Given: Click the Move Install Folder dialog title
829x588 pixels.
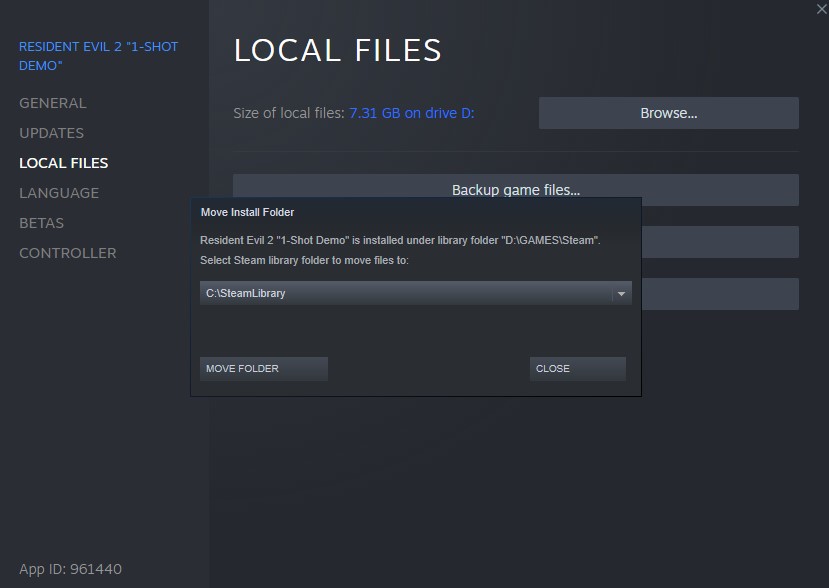Looking at the screenshot, I should click(x=247, y=213).
